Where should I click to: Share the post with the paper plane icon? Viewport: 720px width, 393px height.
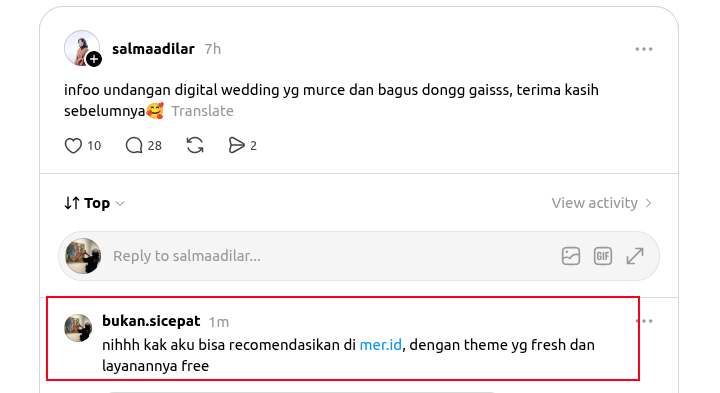tap(236, 146)
